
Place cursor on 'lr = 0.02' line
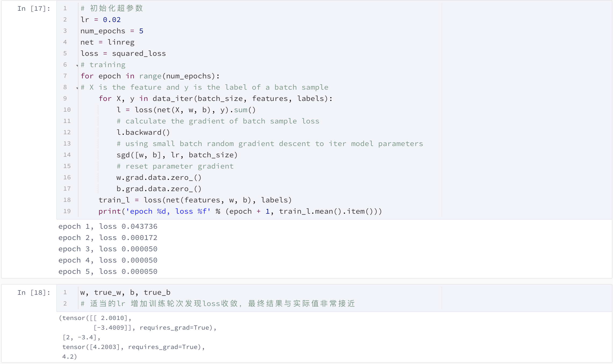pos(100,20)
